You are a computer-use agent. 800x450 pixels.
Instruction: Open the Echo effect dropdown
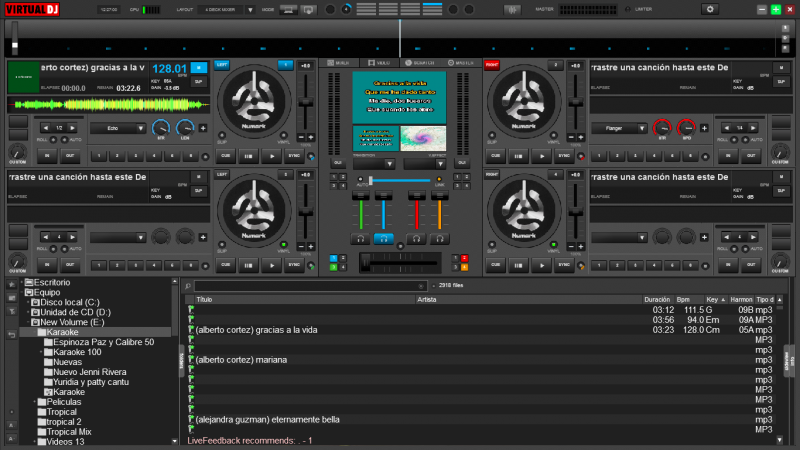point(117,128)
